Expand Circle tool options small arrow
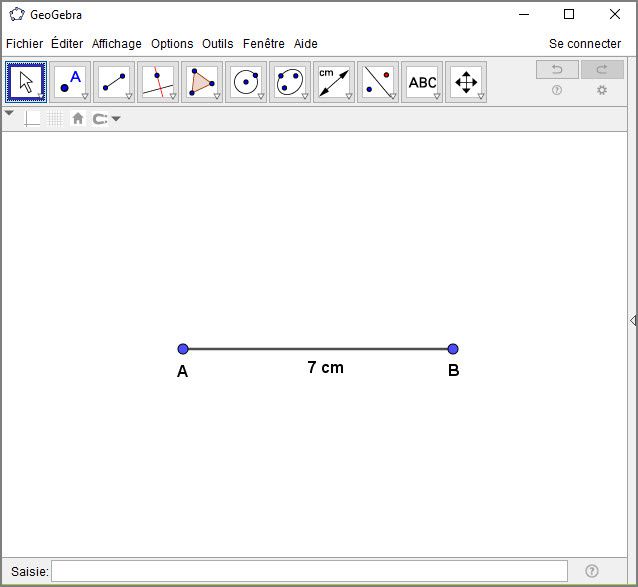This screenshot has width=638, height=587. click(x=261, y=96)
